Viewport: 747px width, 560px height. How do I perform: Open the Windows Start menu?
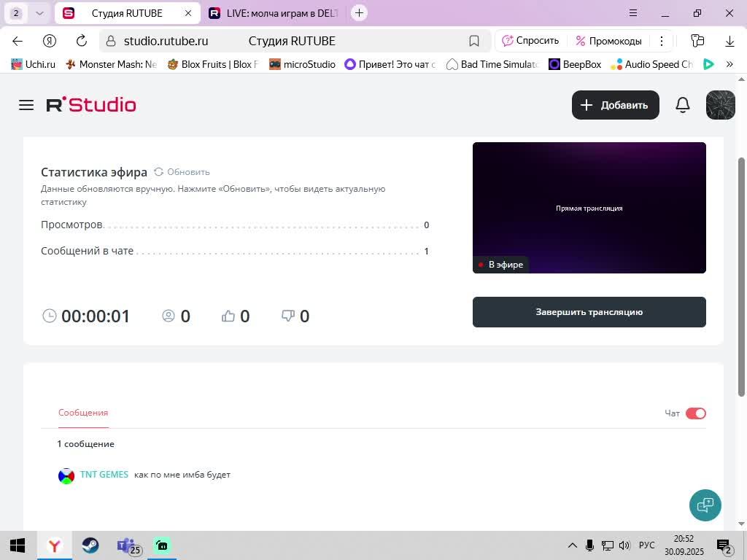[18, 545]
